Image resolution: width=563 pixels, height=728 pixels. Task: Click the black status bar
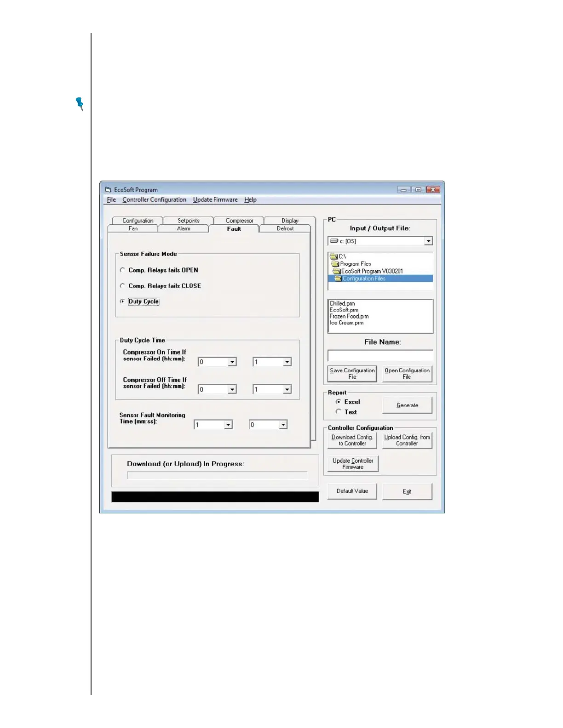pos(215,497)
